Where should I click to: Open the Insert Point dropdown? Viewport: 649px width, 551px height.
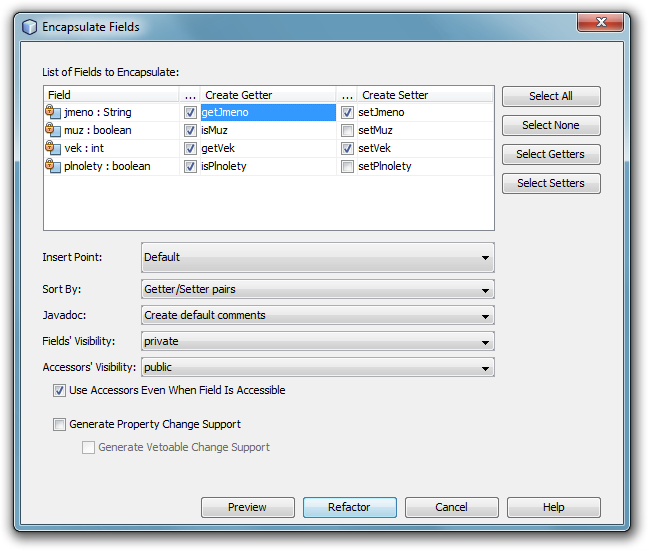point(318,258)
